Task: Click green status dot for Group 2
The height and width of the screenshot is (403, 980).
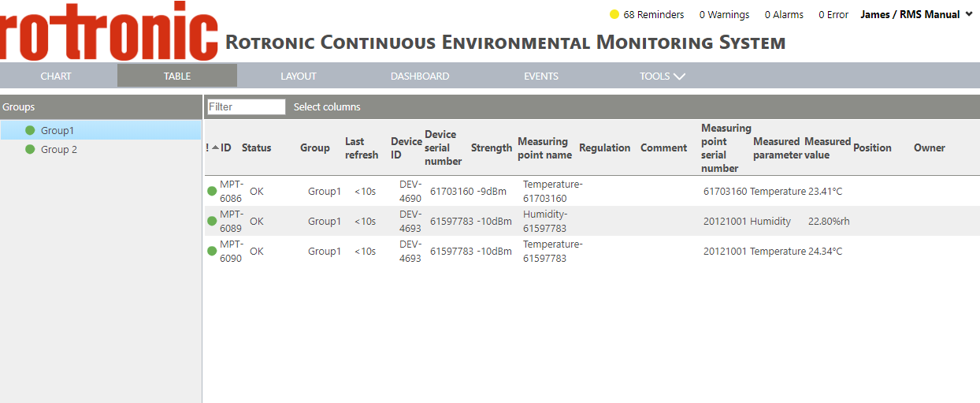Action: click(x=30, y=149)
